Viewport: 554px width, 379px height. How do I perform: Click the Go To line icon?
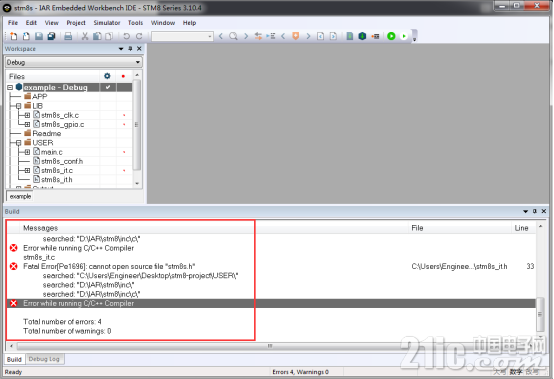271,36
